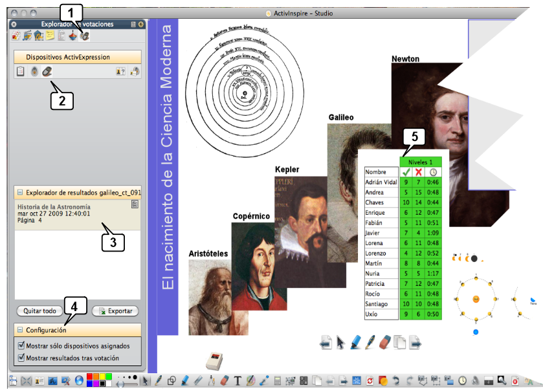Screen dimensions: 543x392
Task: Select the ActiVote egg-shaped device icon
Action: pos(34,72)
